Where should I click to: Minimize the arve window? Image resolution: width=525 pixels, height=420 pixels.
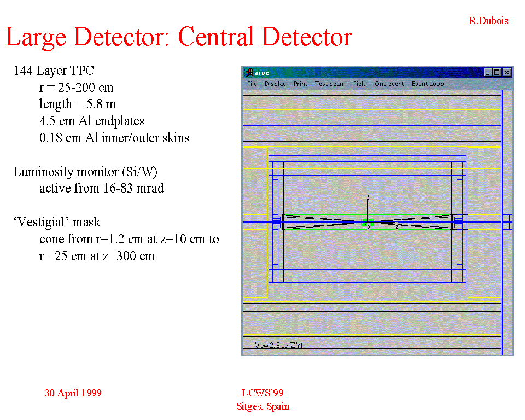(x=488, y=73)
